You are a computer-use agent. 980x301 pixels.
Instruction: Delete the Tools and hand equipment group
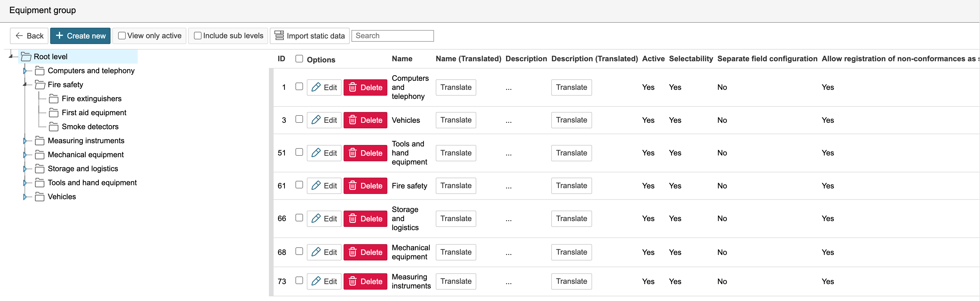365,153
